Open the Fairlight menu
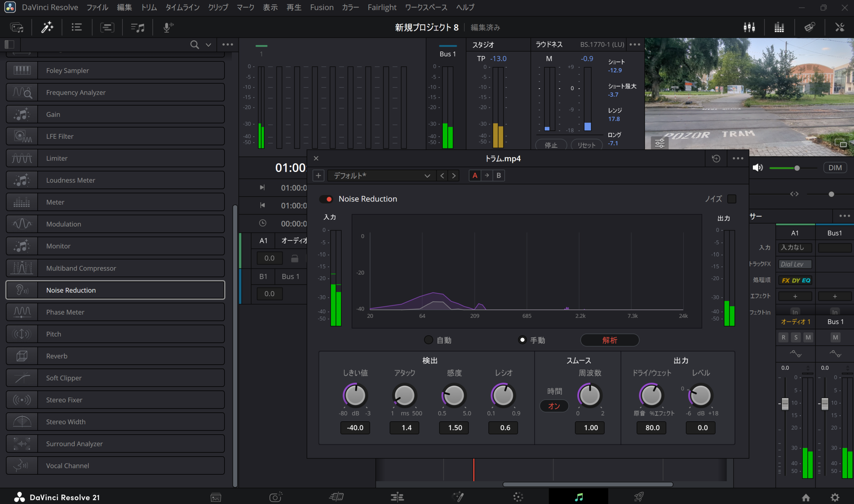Viewport: 854px width, 504px height. pyautogui.click(x=382, y=7)
